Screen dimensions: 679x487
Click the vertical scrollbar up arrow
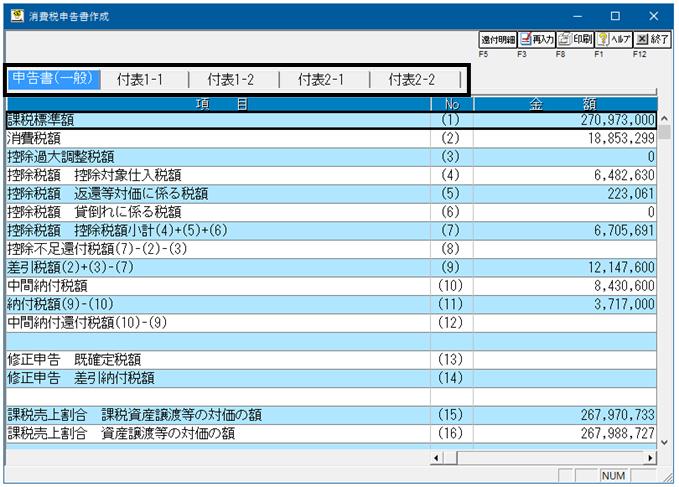(x=664, y=119)
